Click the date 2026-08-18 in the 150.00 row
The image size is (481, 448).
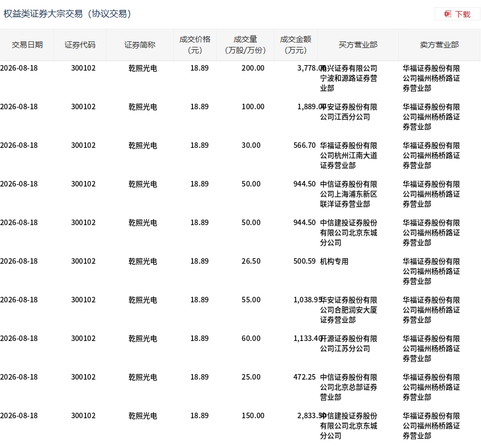[19, 416]
